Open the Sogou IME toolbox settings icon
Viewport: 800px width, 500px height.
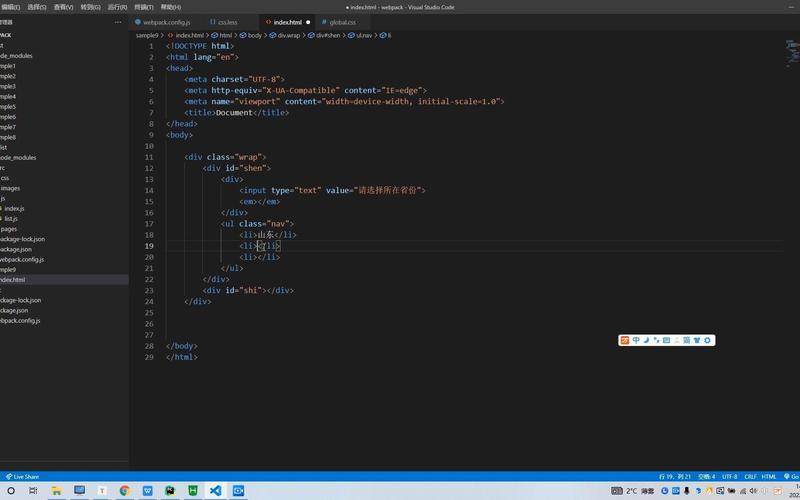pyautogui.click(x=707, y=340)
